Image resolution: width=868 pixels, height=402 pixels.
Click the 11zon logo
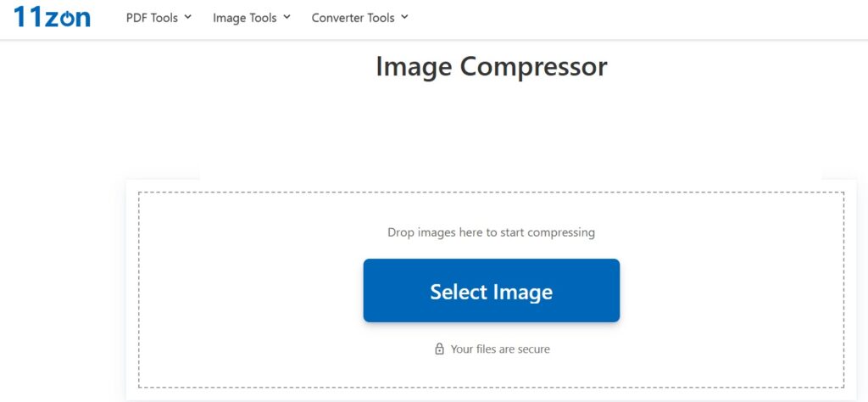pyautogui.click(x=52, y=17)
